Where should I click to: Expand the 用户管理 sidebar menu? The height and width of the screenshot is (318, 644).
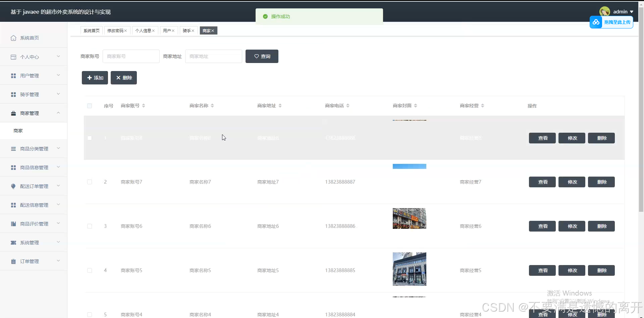58,75
